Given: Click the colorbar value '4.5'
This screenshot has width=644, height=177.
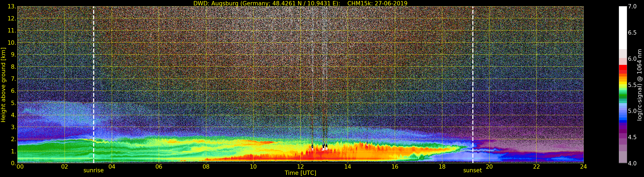Looking at the screenshot, I should [x=632, y=137].
